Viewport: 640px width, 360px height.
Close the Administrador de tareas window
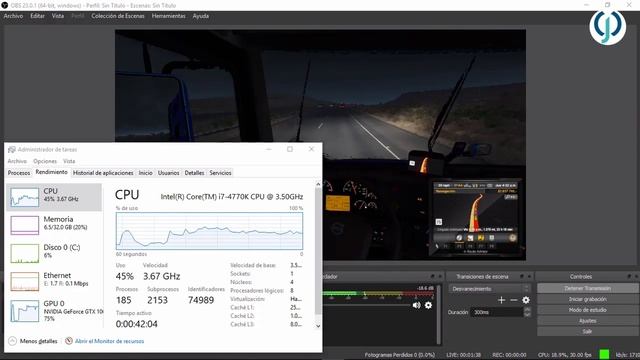(311, 149)
